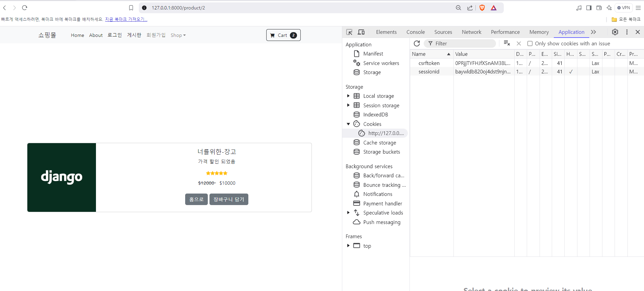Click the Application tab
Image resolution: width=644 pixels, height=291 pixels.
[x=571, y=32]
